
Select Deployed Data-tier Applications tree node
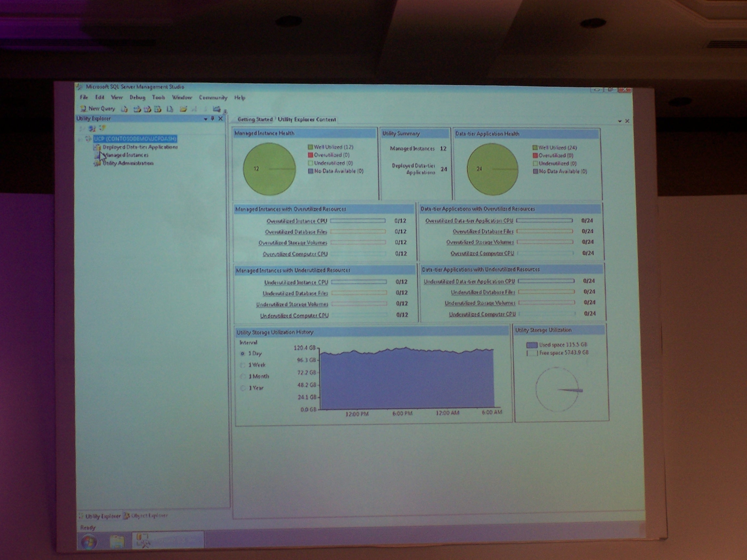140,147
